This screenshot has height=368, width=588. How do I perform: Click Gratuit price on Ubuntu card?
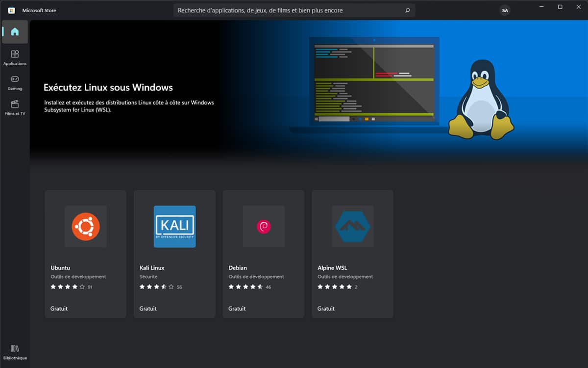(59, 309)
